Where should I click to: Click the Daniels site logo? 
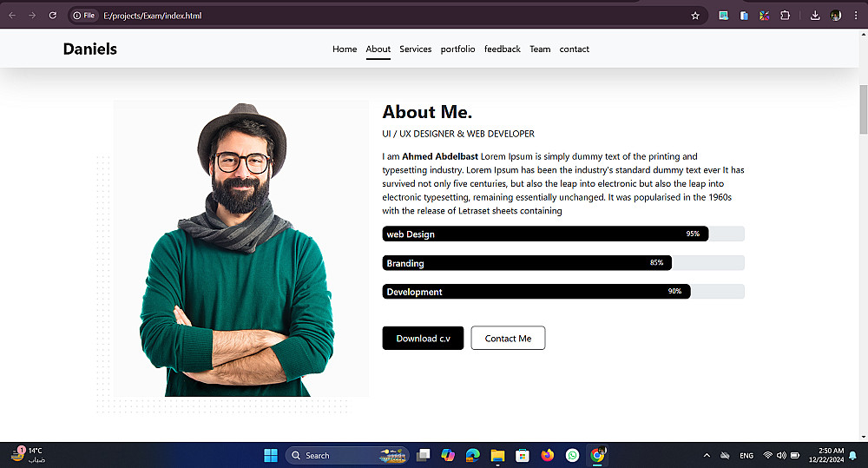(90, 49)
